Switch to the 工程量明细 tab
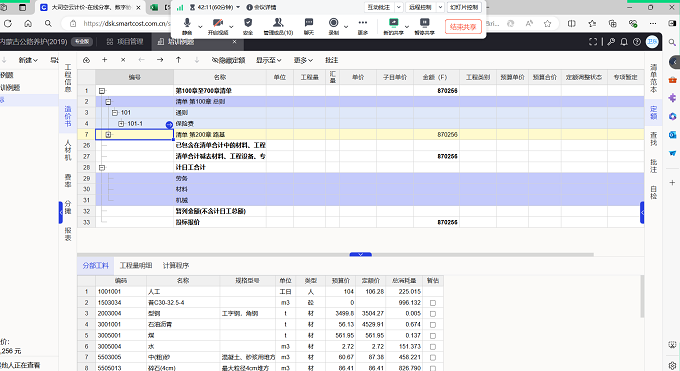This screenshot has height=371, width=680. pyautogui.click(x=136, y=266)
